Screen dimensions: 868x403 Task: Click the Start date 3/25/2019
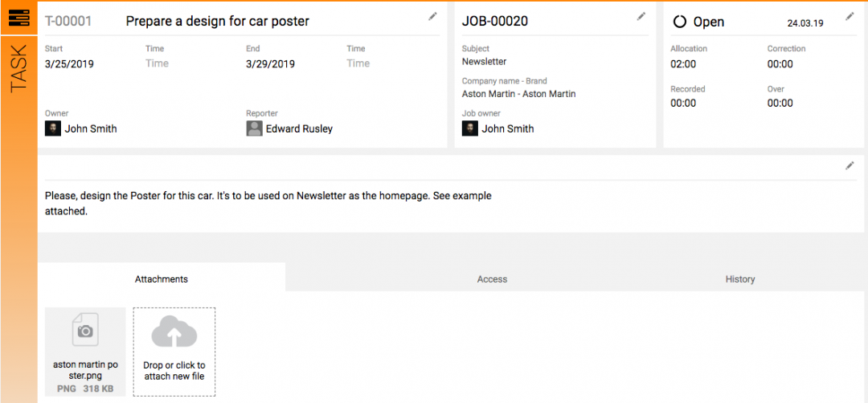pyautogui.click(x=69, y=64)
